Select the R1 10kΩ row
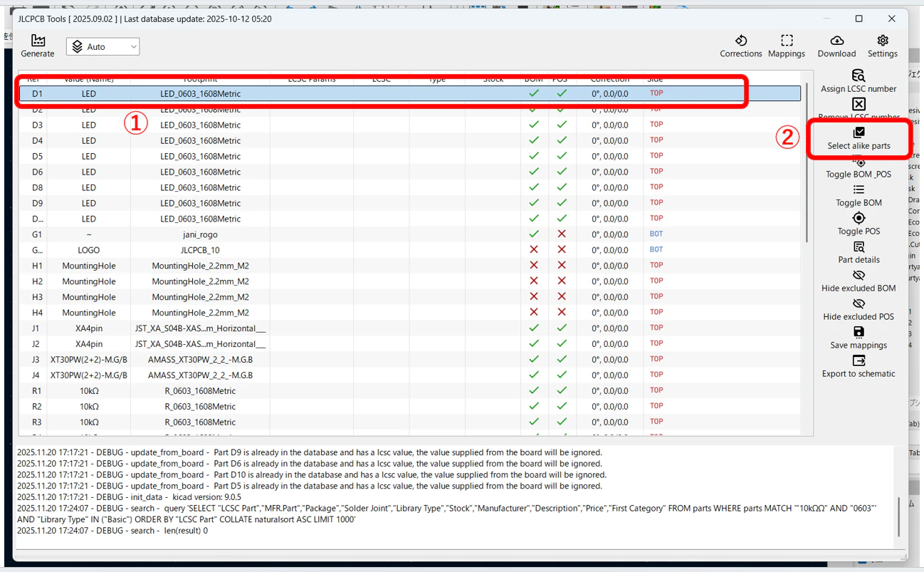This screenshot has width=924, height=572. click(409, 391)
